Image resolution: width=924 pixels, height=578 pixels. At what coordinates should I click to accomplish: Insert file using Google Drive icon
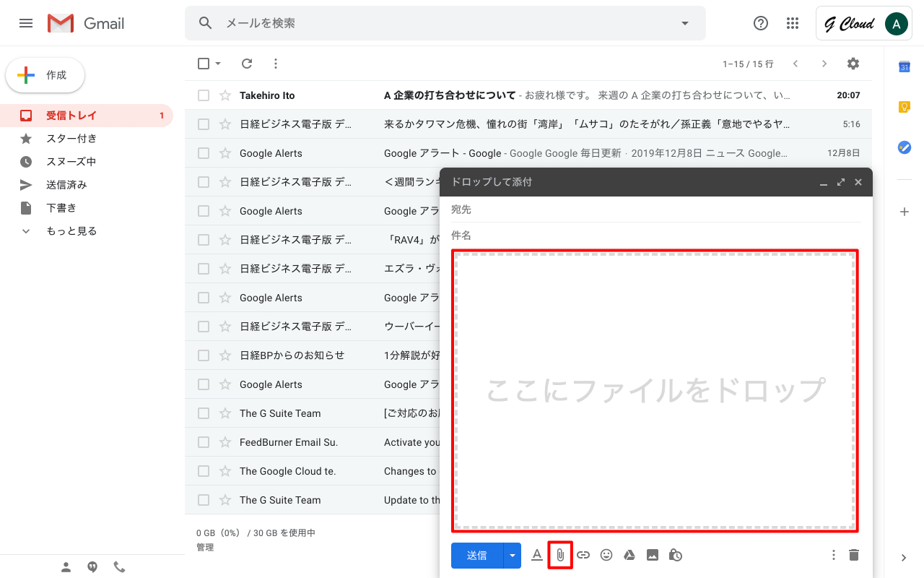[629, 555]
